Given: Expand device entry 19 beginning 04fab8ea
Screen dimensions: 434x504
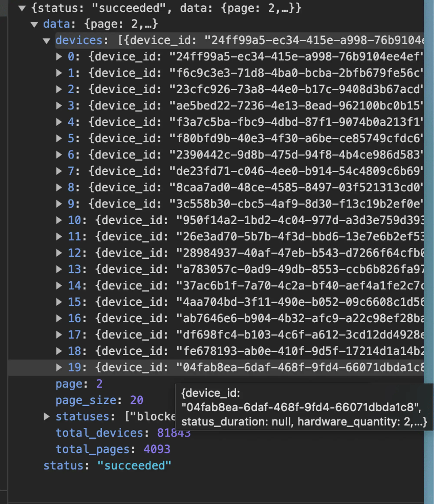Looking at the screenshot, I should click(x=59, y=367).
